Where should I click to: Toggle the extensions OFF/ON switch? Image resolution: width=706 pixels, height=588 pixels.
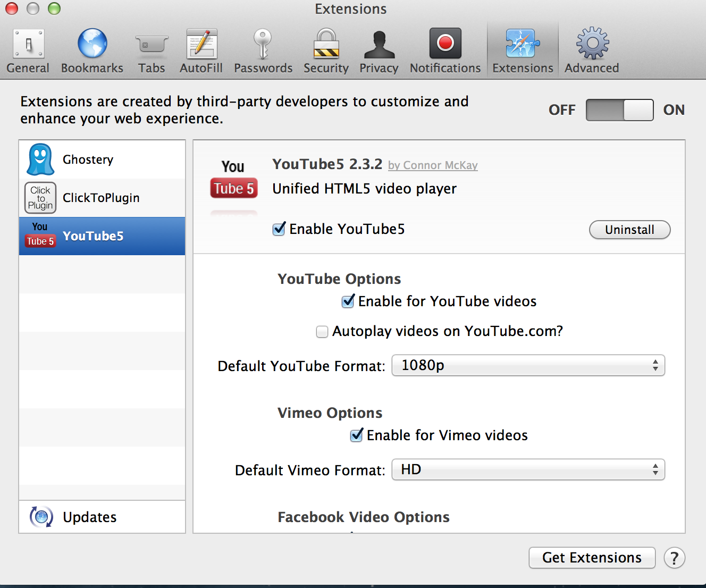[619, 110]
